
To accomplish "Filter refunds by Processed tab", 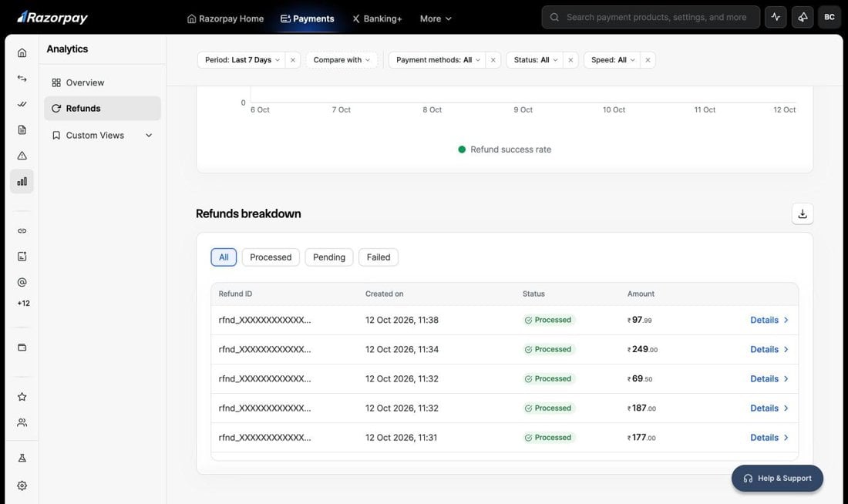I will coord(271,257).
